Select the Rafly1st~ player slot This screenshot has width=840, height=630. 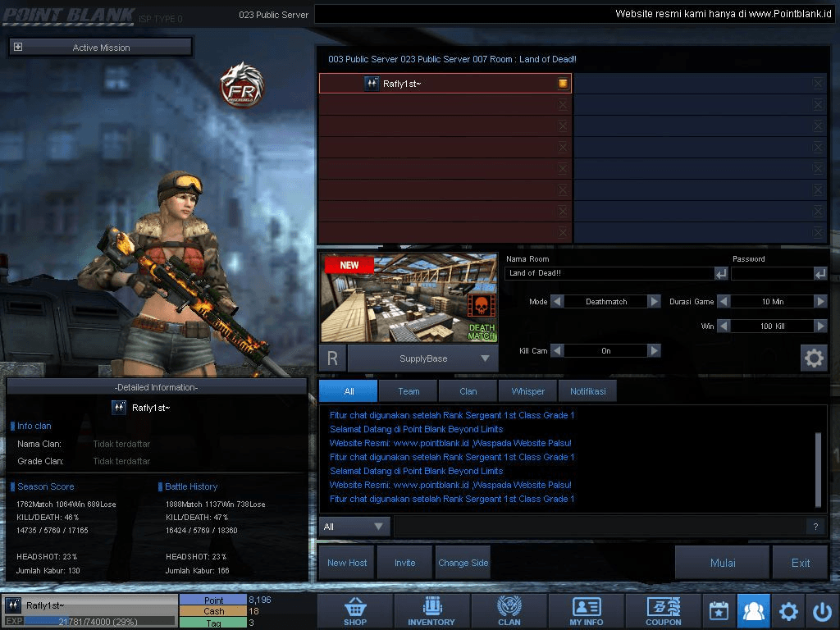tap(445, 83)
